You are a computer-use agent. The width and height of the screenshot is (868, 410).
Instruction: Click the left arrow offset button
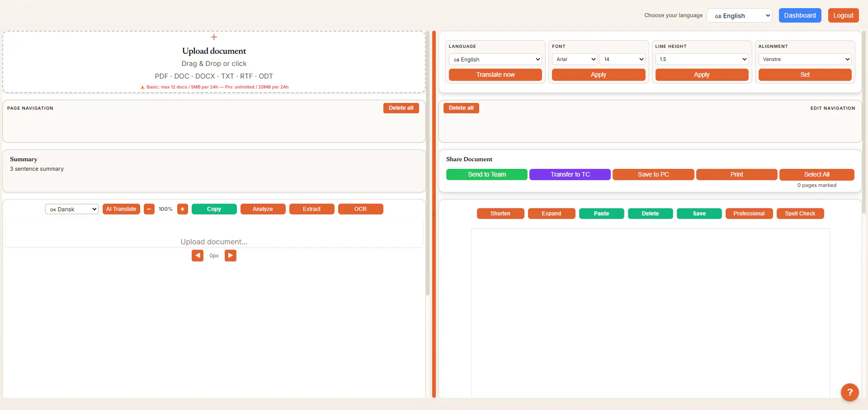coord(198,256)
